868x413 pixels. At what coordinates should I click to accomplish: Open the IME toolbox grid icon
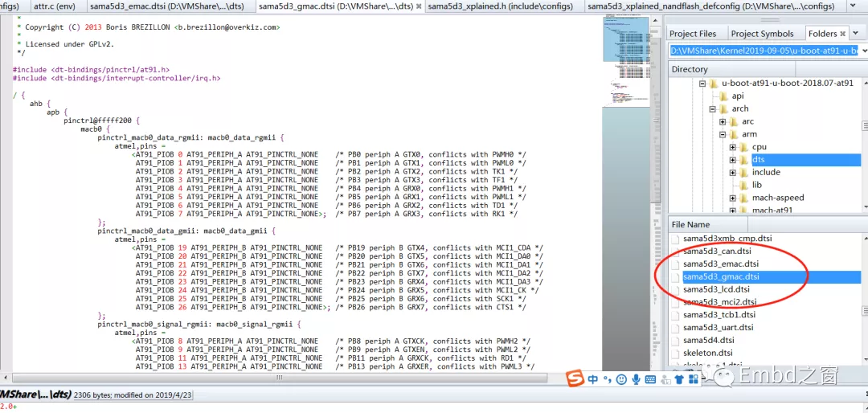(693, 380)
